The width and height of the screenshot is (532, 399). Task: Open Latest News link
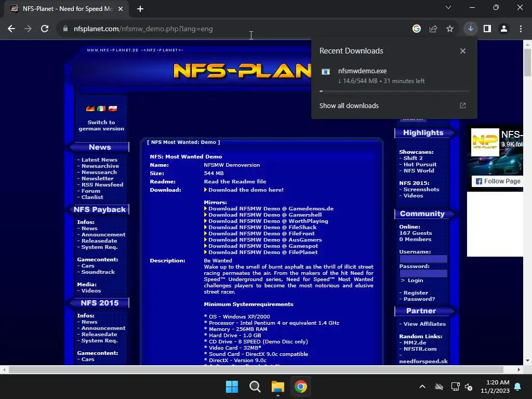pos(99,160)
